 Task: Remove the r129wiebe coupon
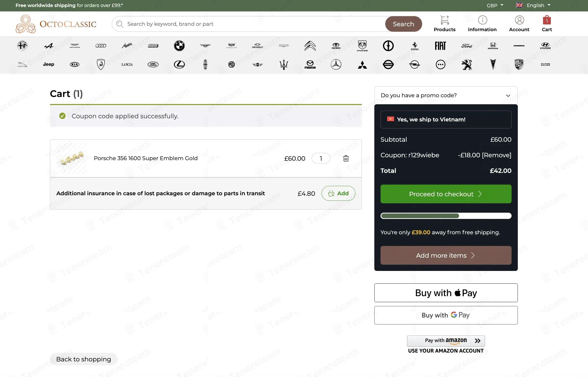click(x=496, y=155)
